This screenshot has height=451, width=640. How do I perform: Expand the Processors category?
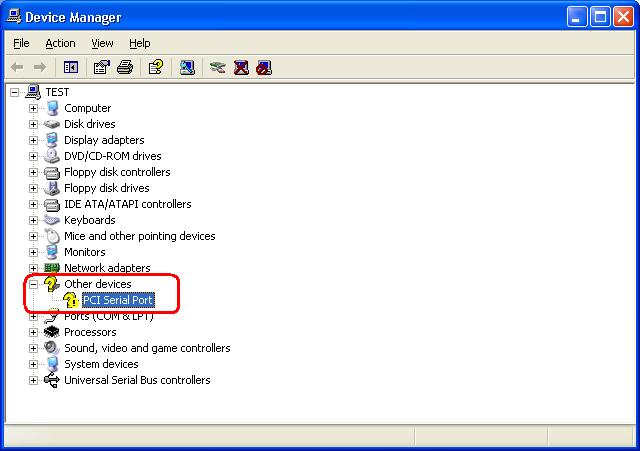tap(33, 333)
